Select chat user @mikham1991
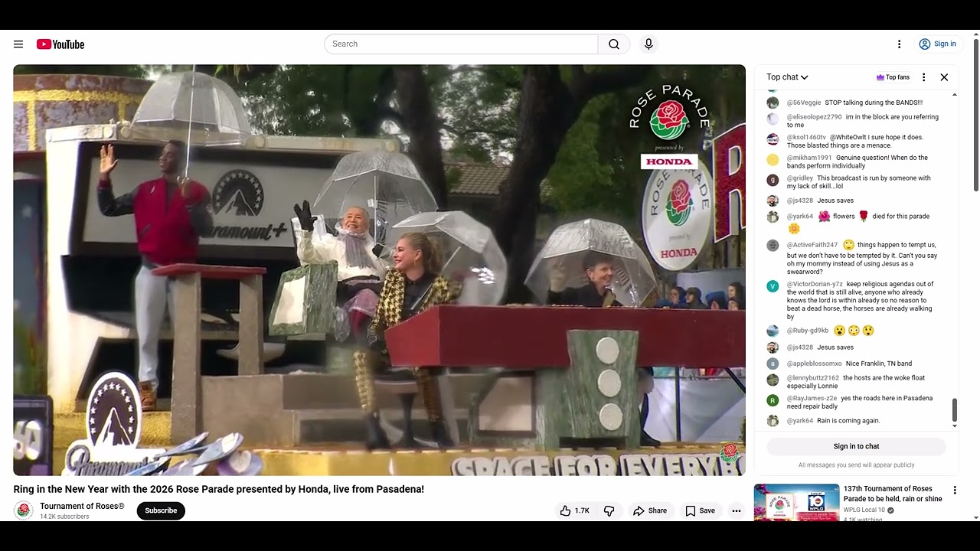This screenshot has width=980, height=551. [808, 158]
